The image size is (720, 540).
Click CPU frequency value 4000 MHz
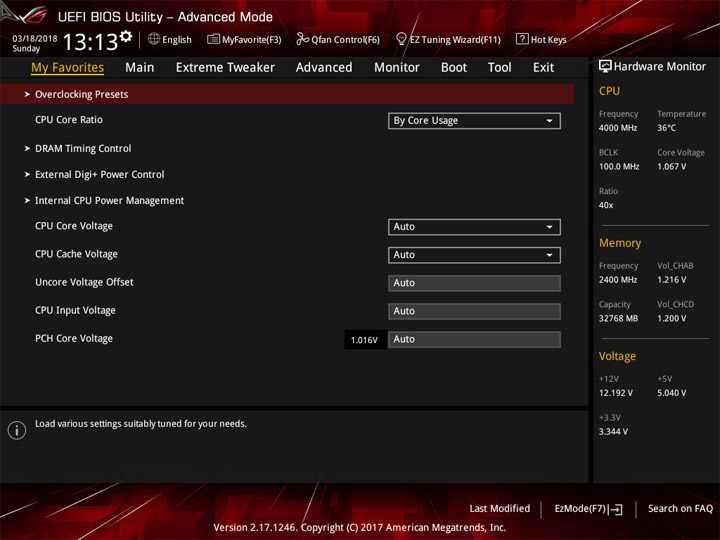click(x=618, y=128)
